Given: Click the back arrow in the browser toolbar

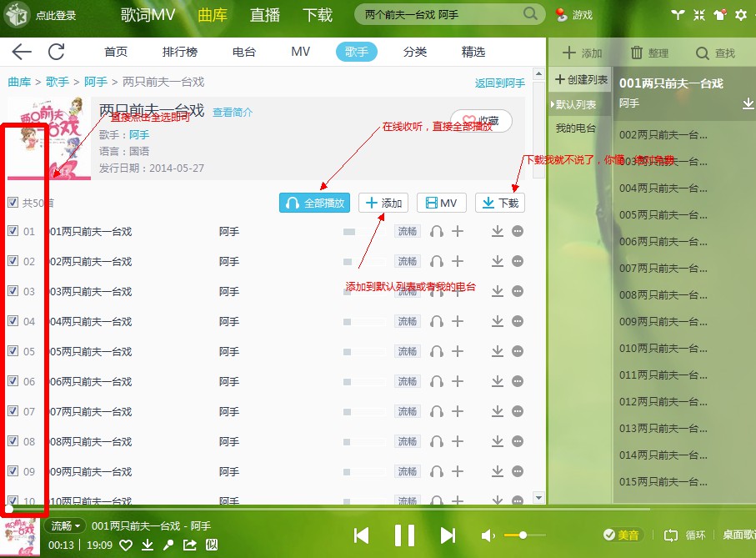Looking at the screenshot, I should 22,52.
